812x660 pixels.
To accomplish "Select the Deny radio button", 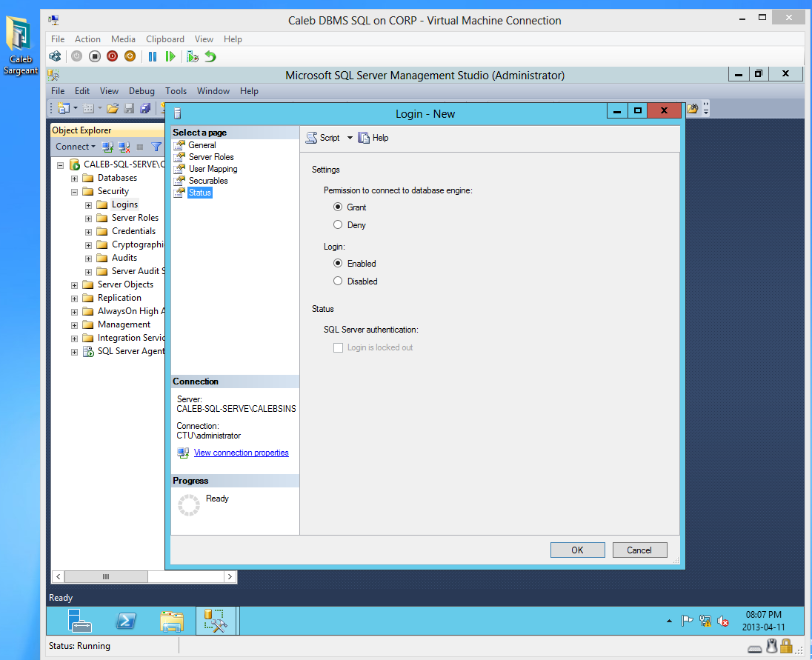I will 338,224.
